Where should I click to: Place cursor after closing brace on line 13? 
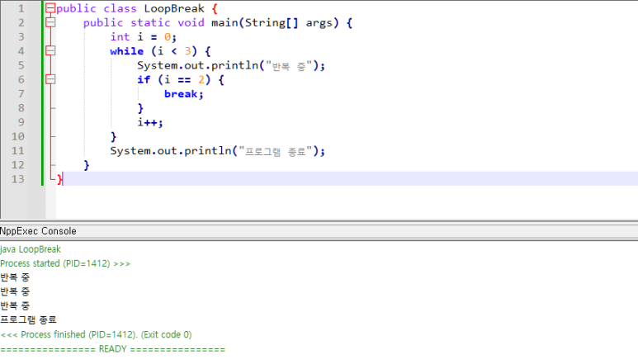[x=64, y=179]
